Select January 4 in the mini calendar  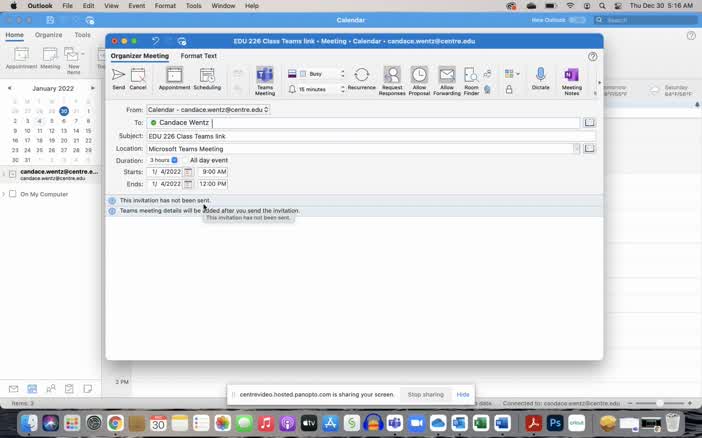[x=39, y=121]
